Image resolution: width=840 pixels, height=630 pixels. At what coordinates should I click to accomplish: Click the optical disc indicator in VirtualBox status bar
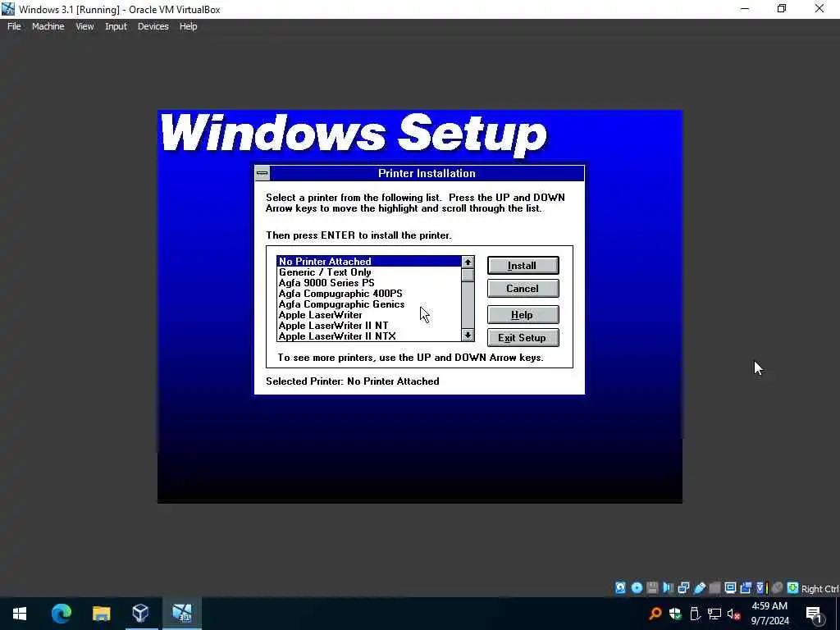coord(637,587)
